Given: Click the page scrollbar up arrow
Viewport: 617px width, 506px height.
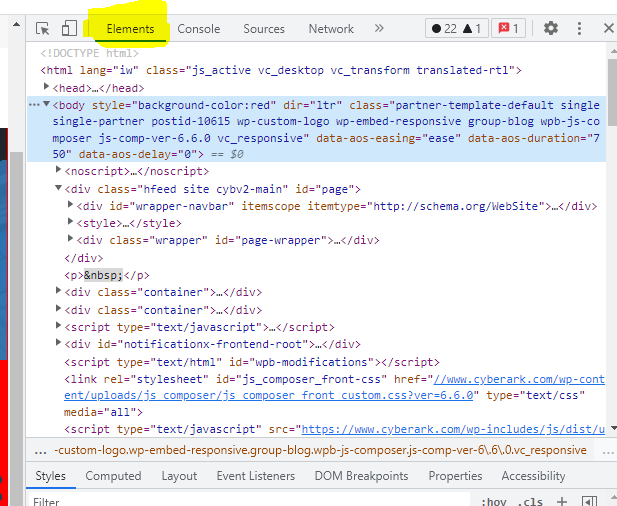Looking at the screenshot, I should [x=16, y=24].
